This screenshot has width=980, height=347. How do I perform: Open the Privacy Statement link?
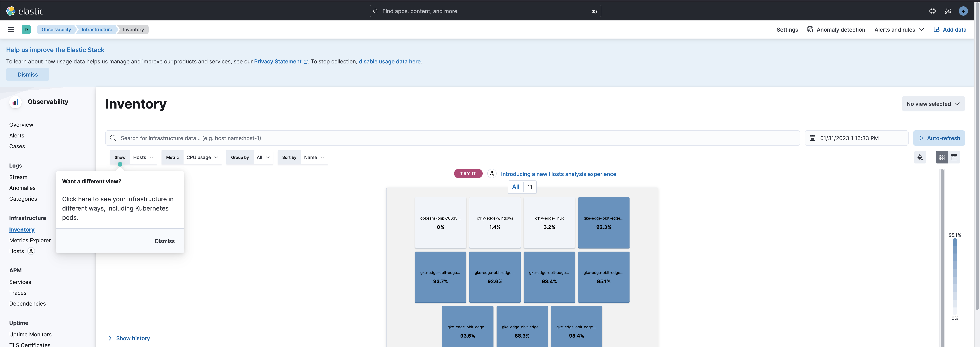pos(277,61)
